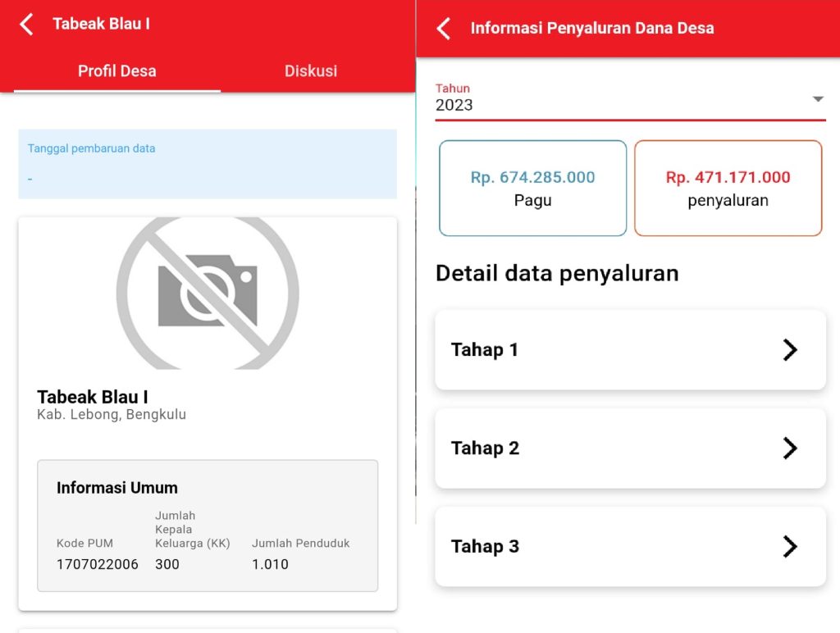
Task: Switch to the Diskusi tab
Action: point(311,71)
